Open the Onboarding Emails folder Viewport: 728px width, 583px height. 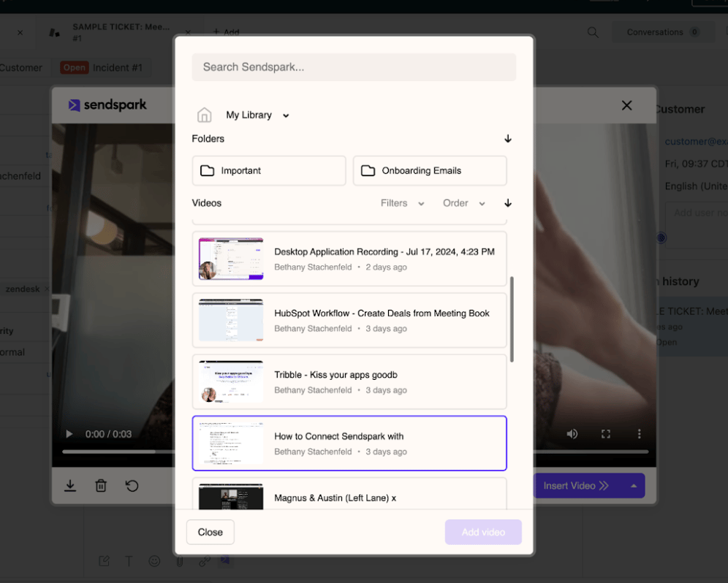click(x=430, y=171)
